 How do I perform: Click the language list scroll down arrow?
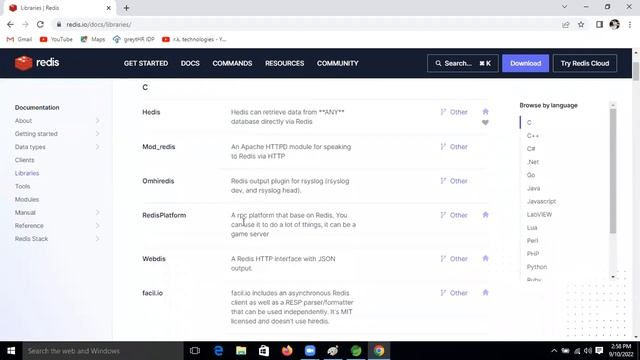click(613, 277)
